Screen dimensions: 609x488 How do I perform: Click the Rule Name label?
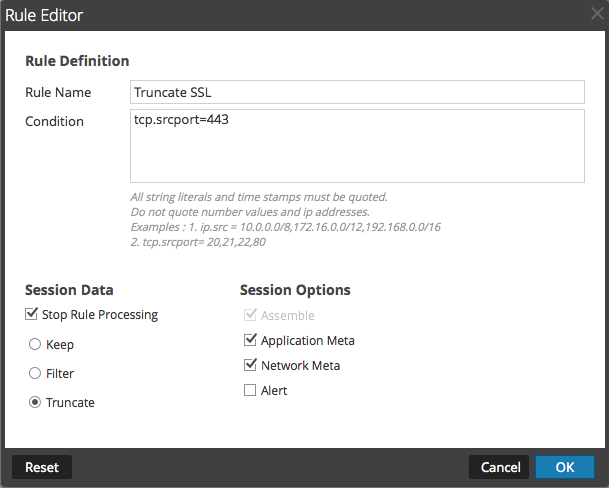(x=58, y=93)
